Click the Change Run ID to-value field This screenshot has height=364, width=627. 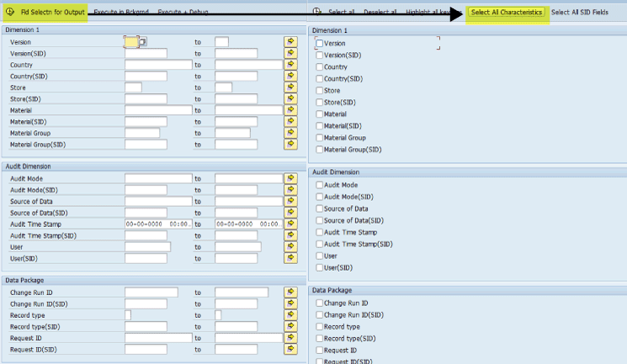pos(242,292)
